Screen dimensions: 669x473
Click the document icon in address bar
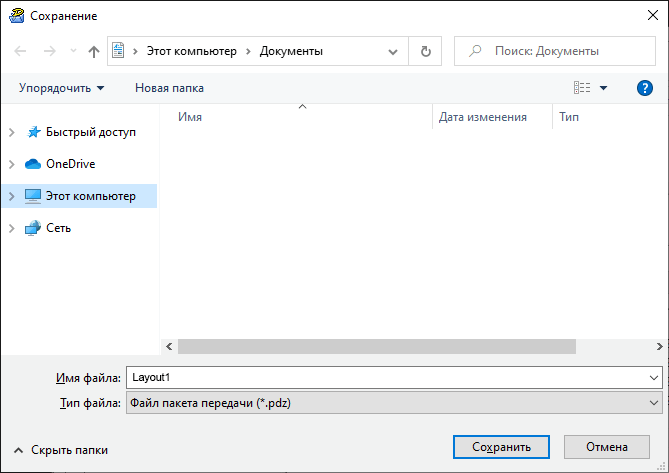pyautogui.click(x=118, y=51)
